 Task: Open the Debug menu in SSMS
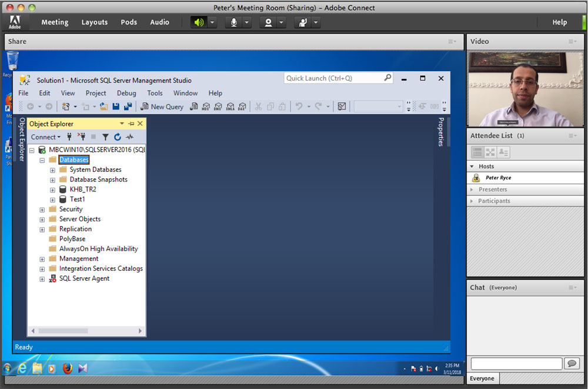coord(126,93)
